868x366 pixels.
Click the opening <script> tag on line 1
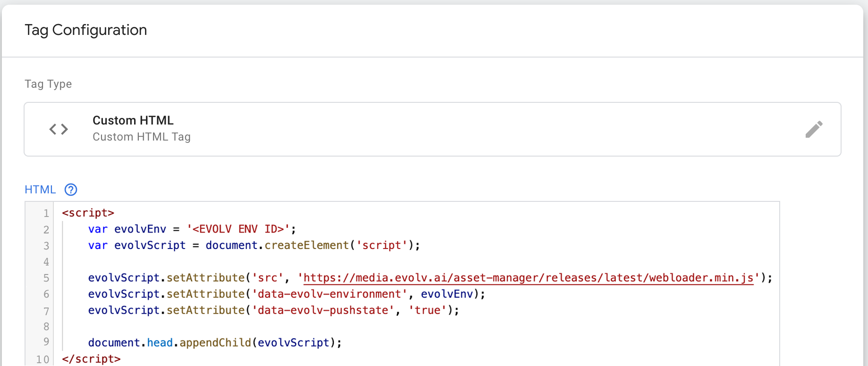(x=88, y=213)
